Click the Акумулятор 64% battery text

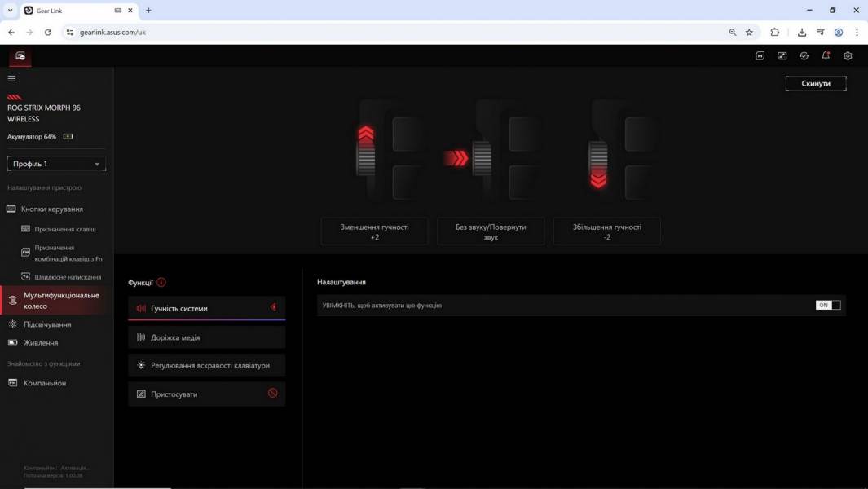(x=32, y=137)
